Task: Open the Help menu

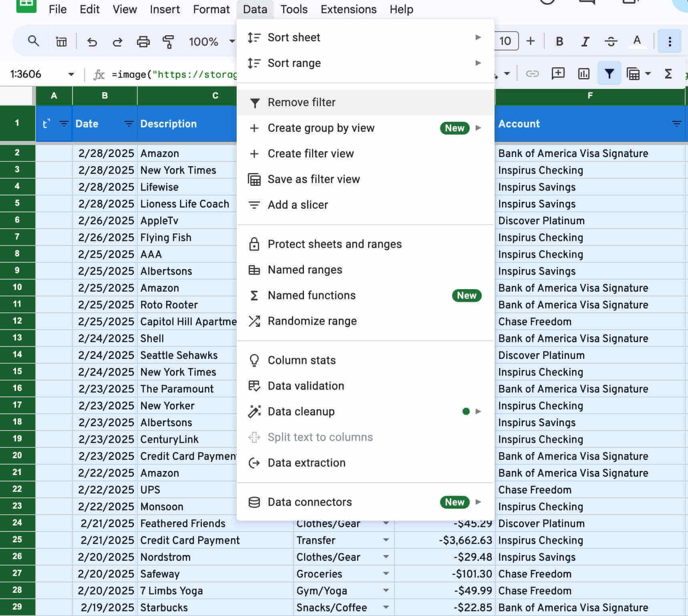Action: tap(401, 9)
